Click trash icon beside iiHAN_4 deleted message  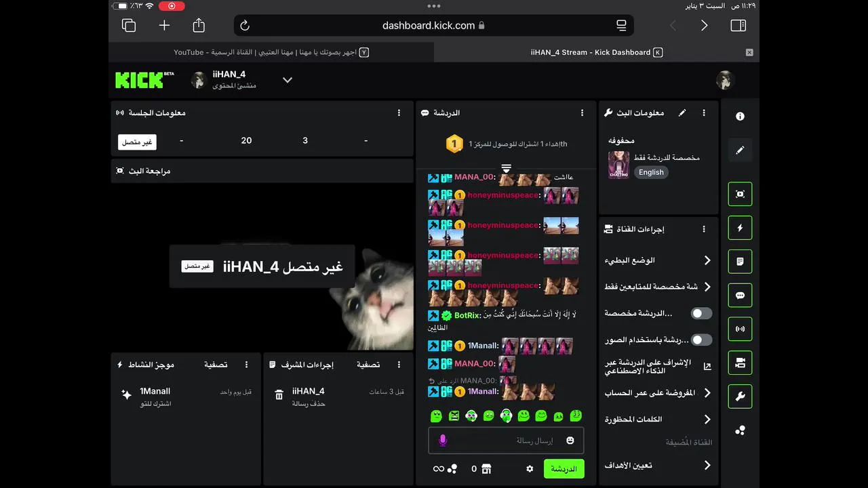point(279,395)
